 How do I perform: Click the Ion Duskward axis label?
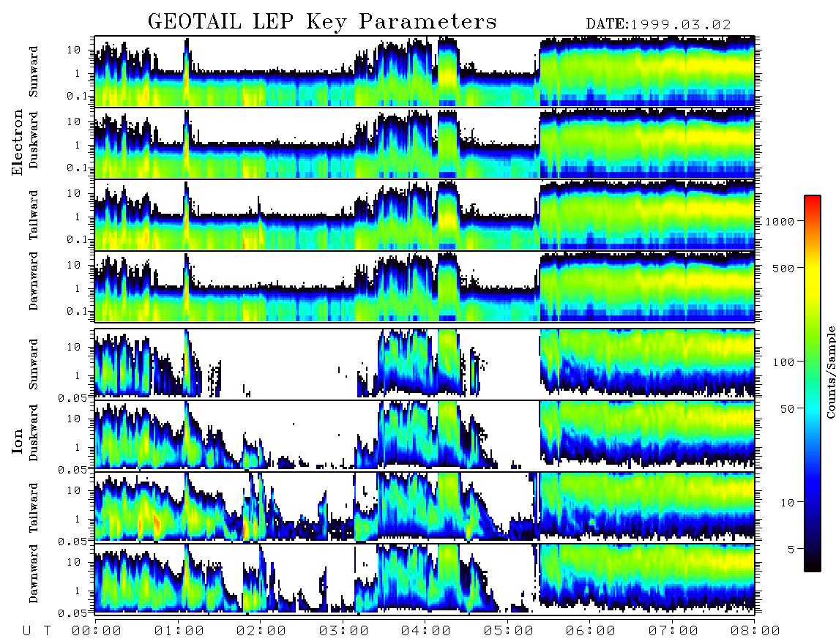(x=34, y=433)
